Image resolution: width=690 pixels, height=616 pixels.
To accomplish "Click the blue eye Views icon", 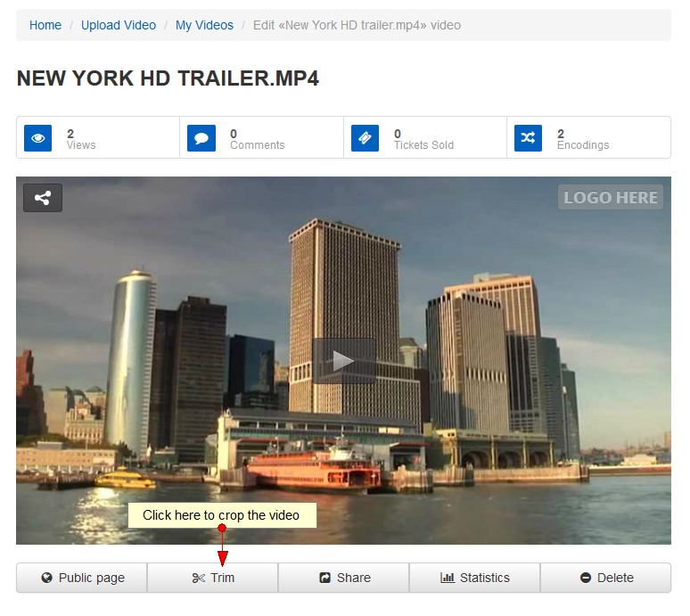I will tap(37, 138).
